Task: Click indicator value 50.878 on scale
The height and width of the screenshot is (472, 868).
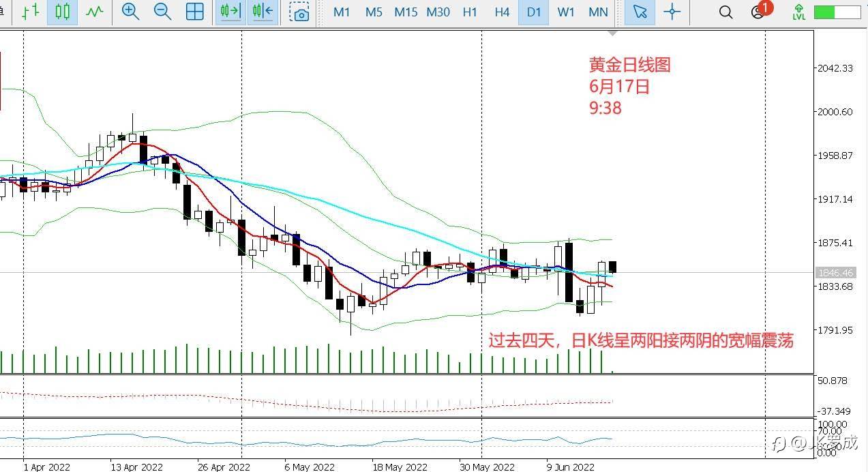Action: coord(833,381)
